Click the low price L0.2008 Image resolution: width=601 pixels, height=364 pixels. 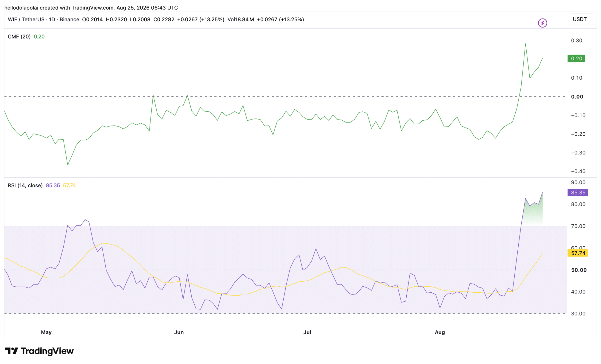tap(140, 19)
